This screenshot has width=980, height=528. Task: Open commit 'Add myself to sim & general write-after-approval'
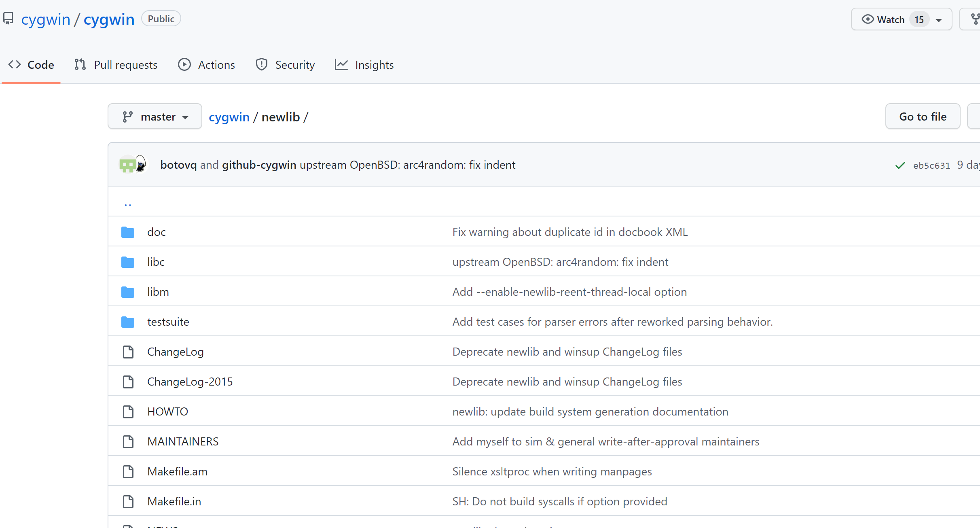click(606, 441)
